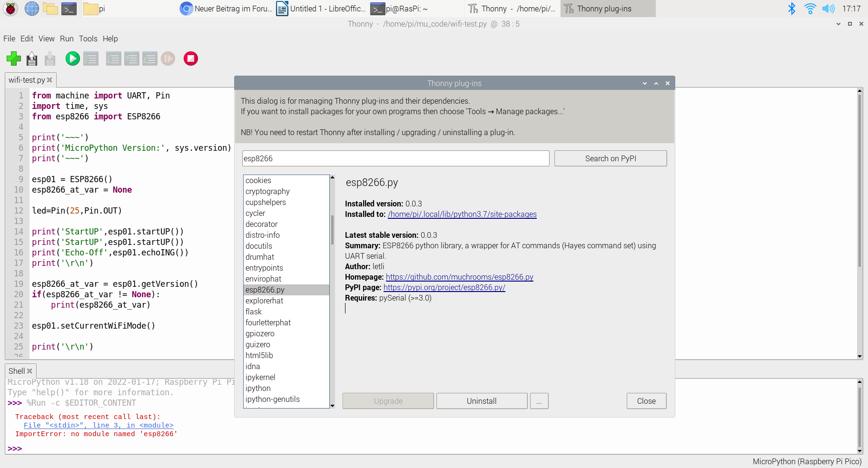Select cryptography in the package list
868x468 pixels.
(x=286, y=191)
